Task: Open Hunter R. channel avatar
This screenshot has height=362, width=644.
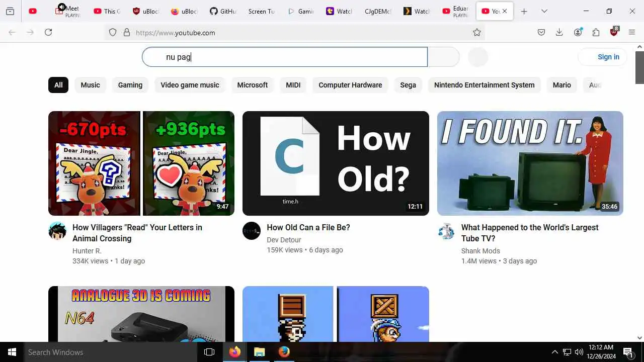Action: pyautogui.click(x=57, y=231)
